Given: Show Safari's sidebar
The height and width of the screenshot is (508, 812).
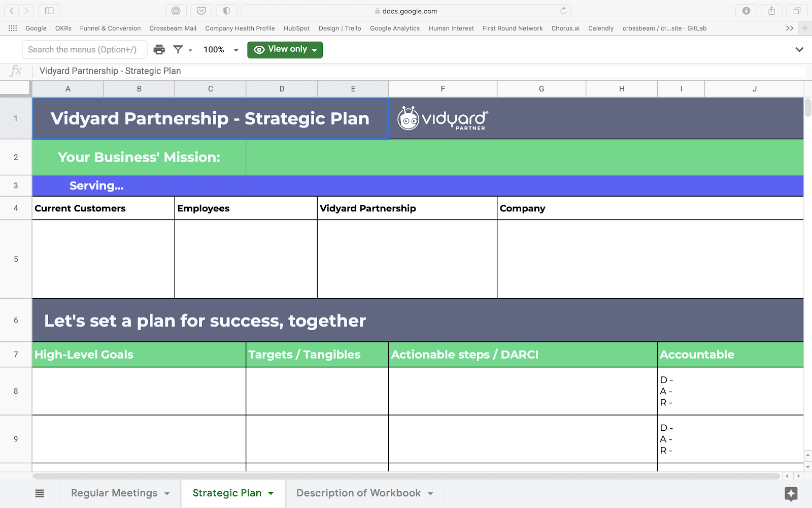Looking at the screenshot, I should coord(49,11).
